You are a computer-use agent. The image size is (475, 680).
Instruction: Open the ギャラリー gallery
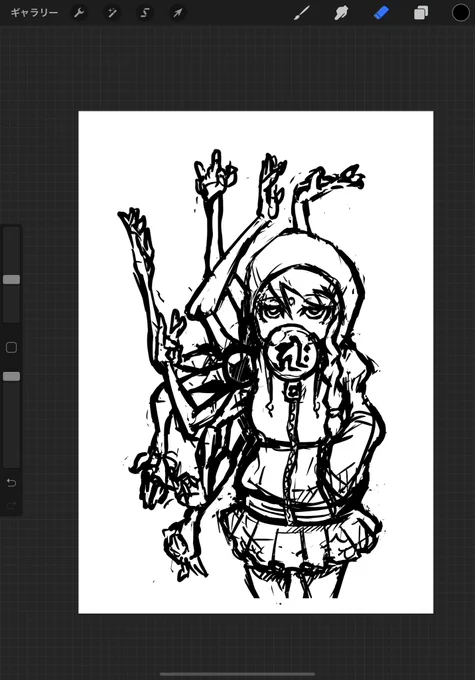34,13
